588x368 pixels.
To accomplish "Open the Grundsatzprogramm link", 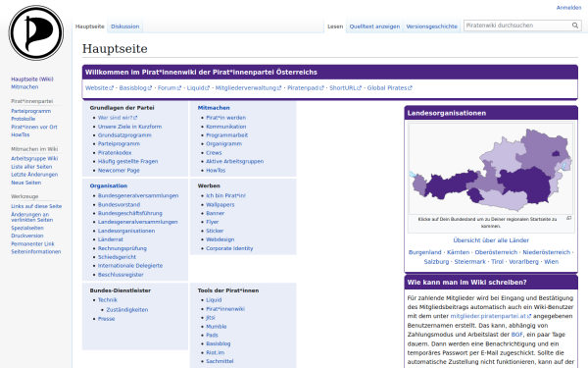I will click(124, 135).
